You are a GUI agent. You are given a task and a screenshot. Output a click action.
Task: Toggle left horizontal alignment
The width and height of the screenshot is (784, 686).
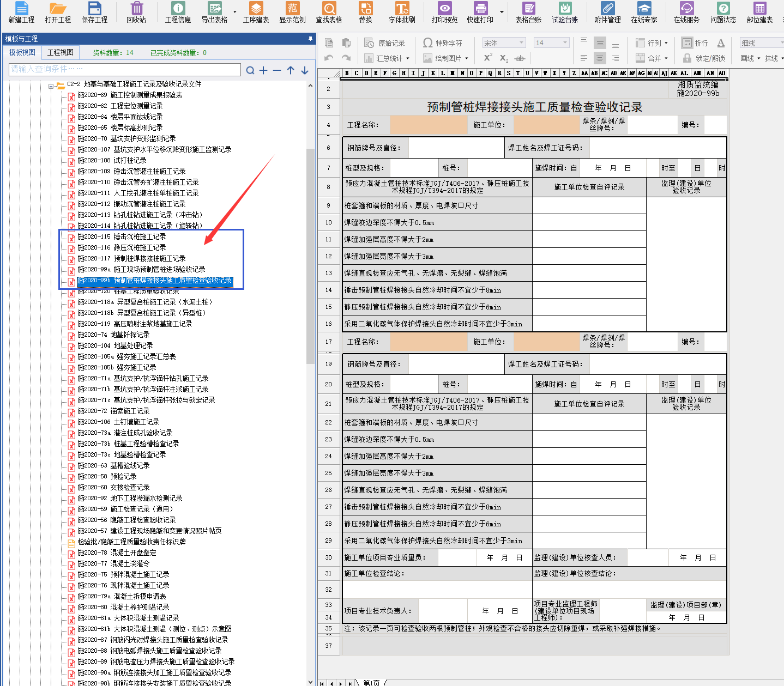584,58
